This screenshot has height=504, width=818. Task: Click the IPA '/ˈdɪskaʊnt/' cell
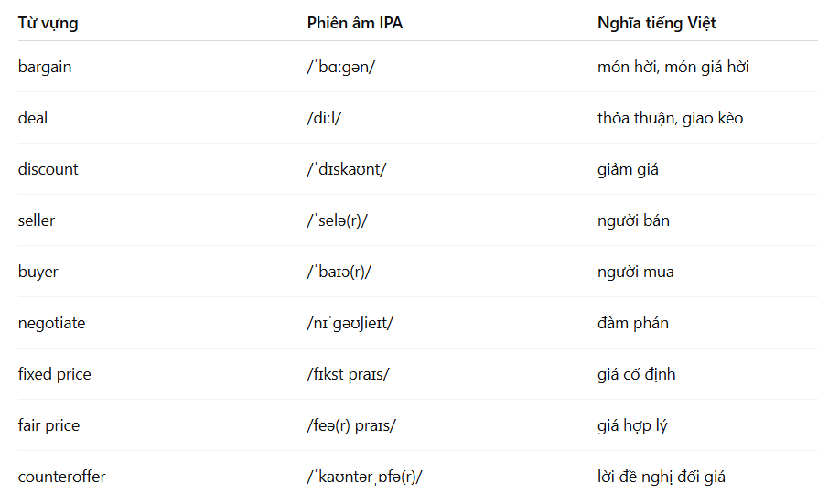click(347, 169)
